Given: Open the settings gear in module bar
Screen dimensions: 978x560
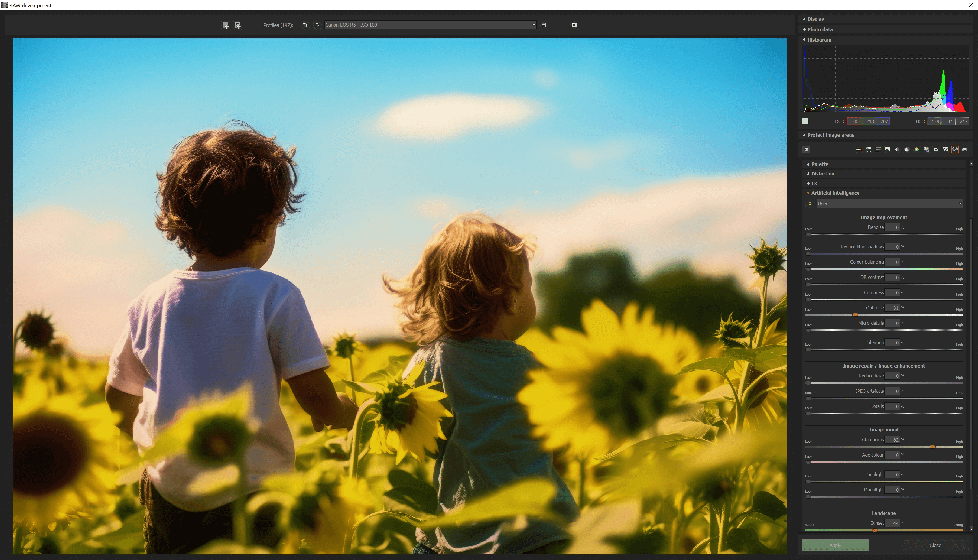Looking at the screenshot, I should (x=806, y=150).
